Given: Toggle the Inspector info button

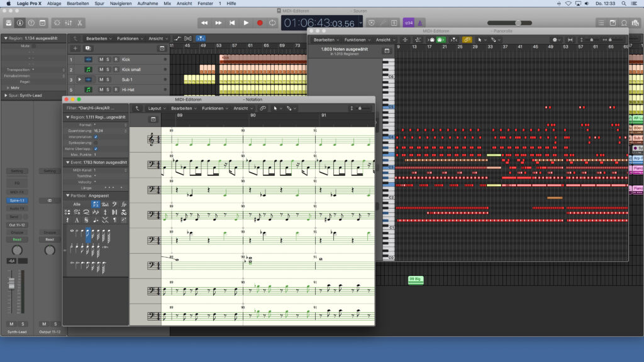Looking at the screenshot, I should click(19, 23).
